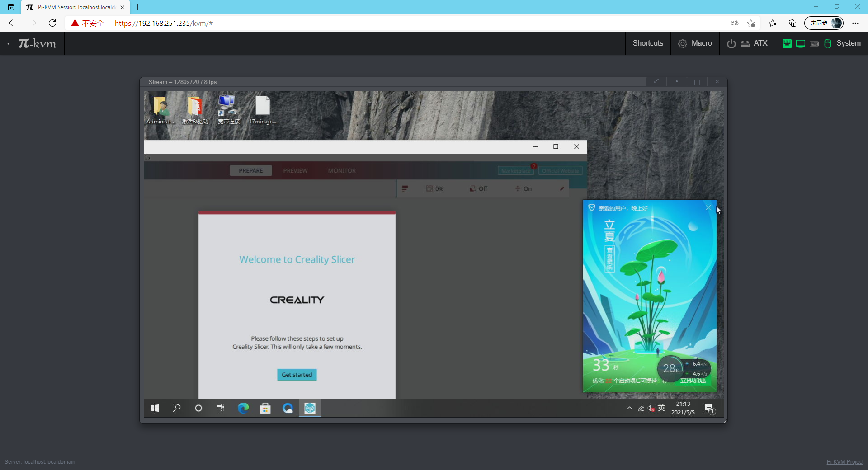Switch to the PREVIEW tab

pyautogui.click(x=295, y=170)
